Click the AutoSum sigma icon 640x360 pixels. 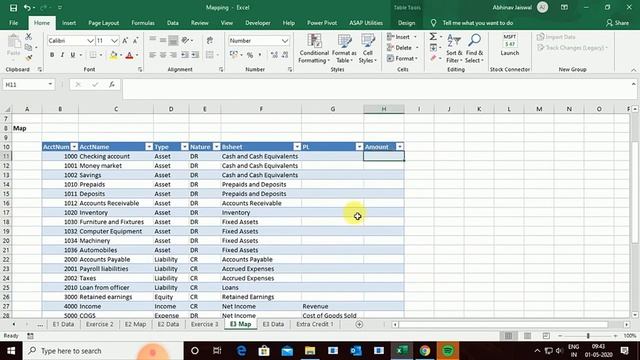[433, 37]
